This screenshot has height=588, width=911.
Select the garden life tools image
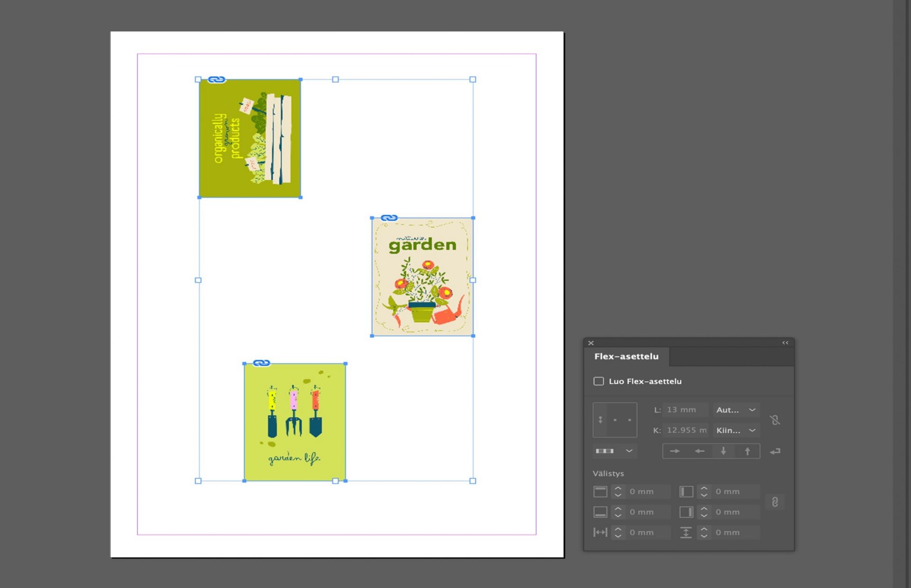point(295,422)
